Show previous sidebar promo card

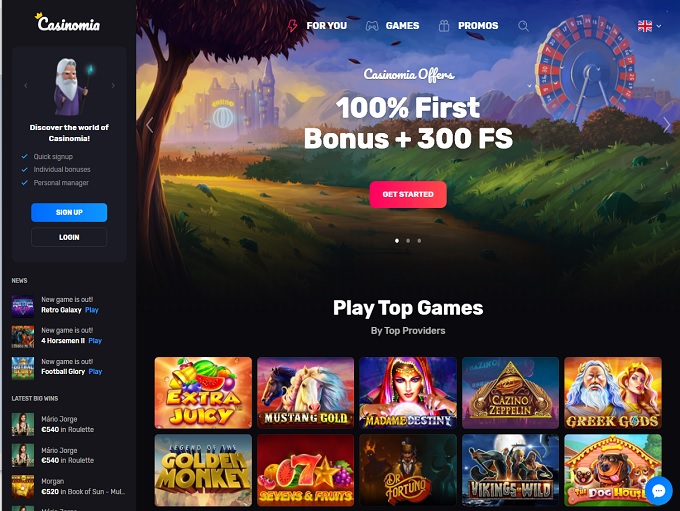point(26,86)
